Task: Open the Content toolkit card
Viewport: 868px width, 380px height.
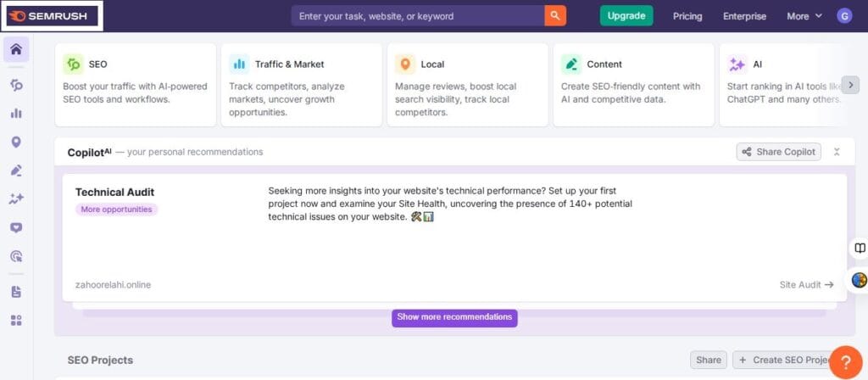Action: pos(634,85)
